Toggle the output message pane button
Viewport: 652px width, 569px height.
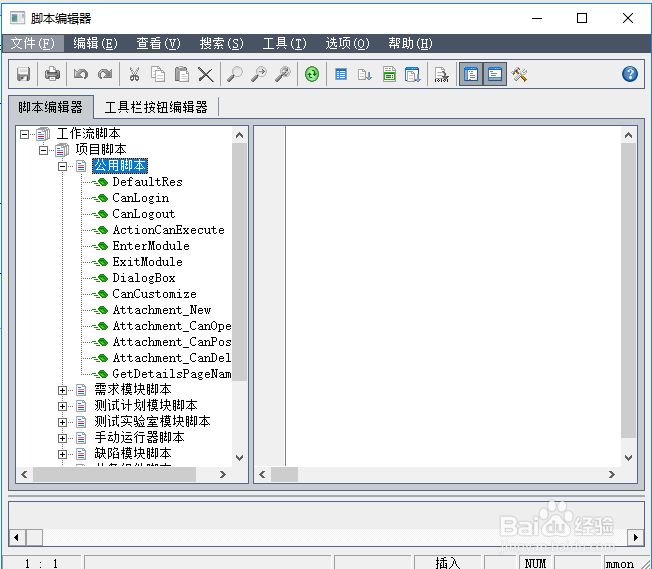495,74
